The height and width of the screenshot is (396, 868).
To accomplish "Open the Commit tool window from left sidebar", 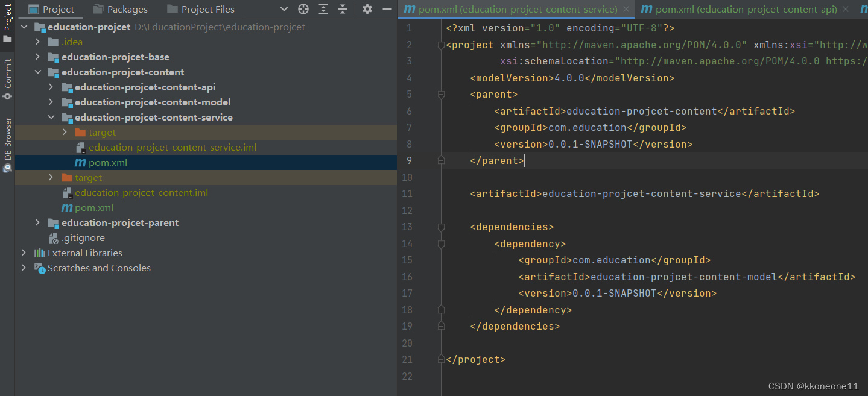I will point(8,78).
